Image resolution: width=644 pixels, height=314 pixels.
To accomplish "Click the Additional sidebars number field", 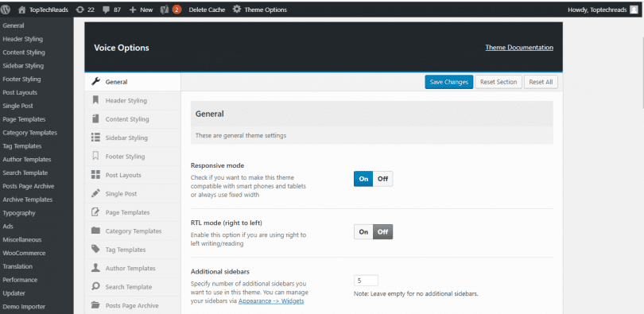I will [366, 281].
